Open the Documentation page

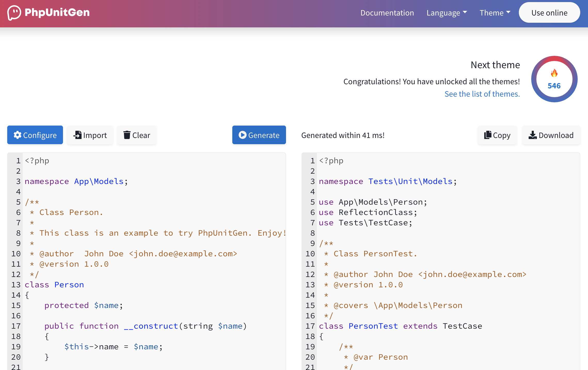[x=387, y=13]
